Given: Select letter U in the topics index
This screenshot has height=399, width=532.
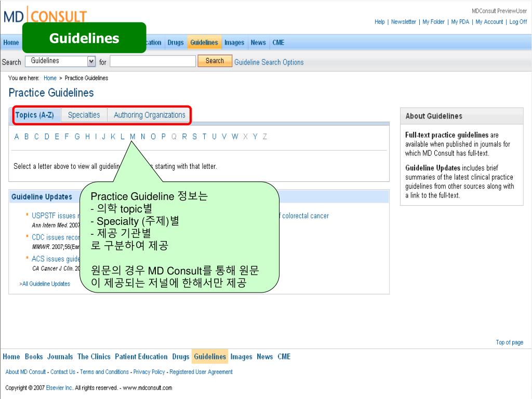Looking at the screenshot, I should tap(214, 137).
